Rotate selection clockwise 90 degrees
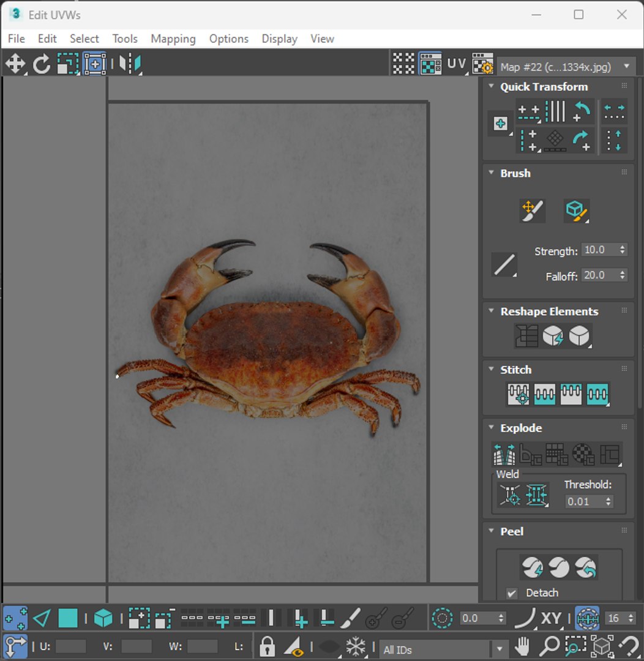This screenshot has width=644, height=661. (x=582, y=140)
